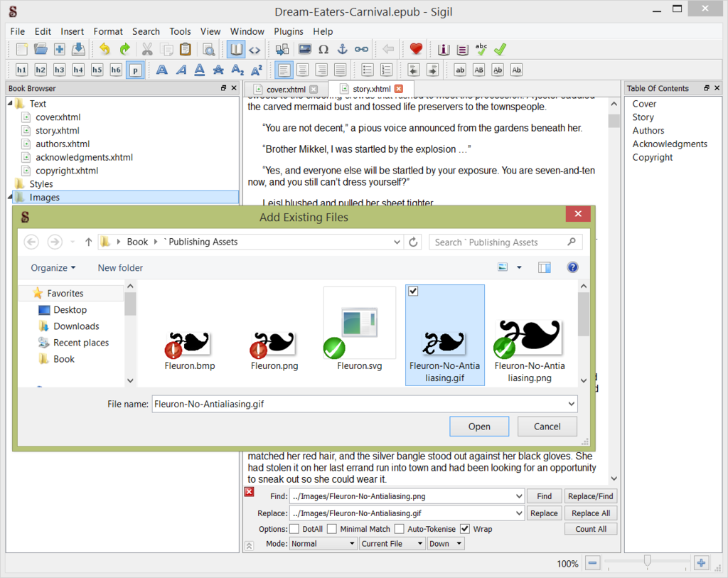Screen dimensions: 728x578
Task: Click the Open button in file dialog
Action: tap(479, 427)
